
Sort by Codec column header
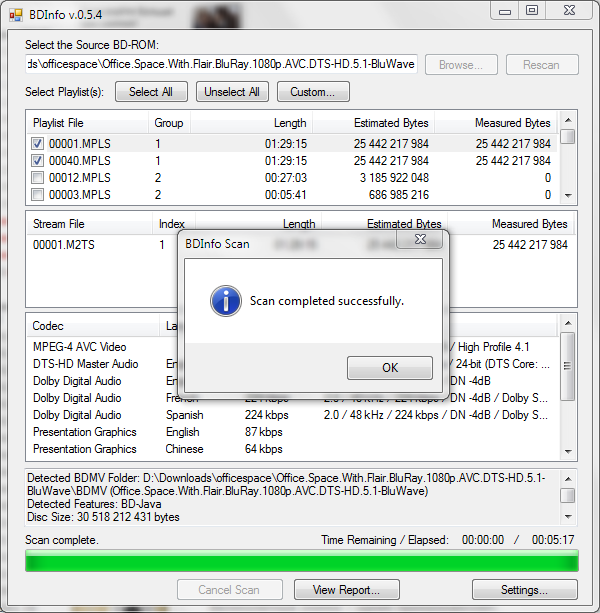coord(93,326)
